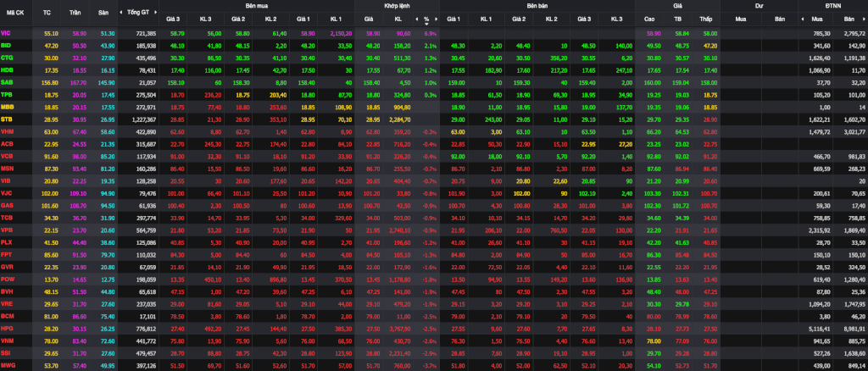868x371 pixels.
Task: Click GAS floor price 94.50
Action: pos(108,206)
